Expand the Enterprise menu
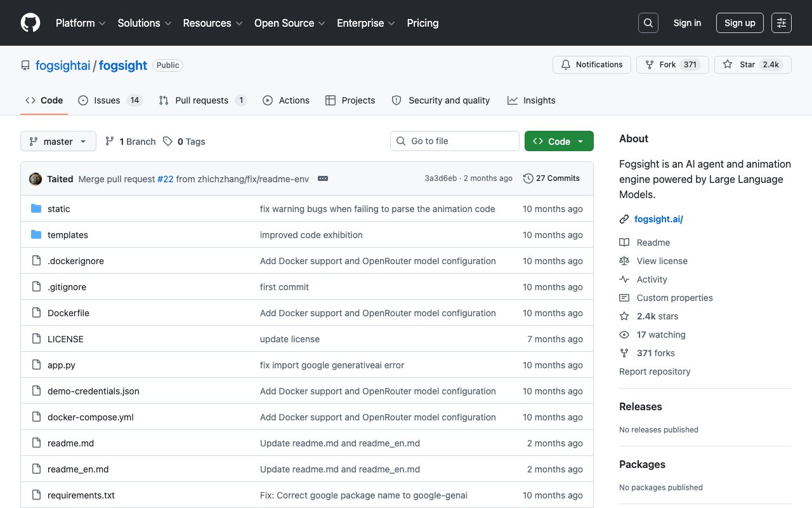The width and height of the screenshot is (812, 508). pyautogui.click(x=366, y=23)
